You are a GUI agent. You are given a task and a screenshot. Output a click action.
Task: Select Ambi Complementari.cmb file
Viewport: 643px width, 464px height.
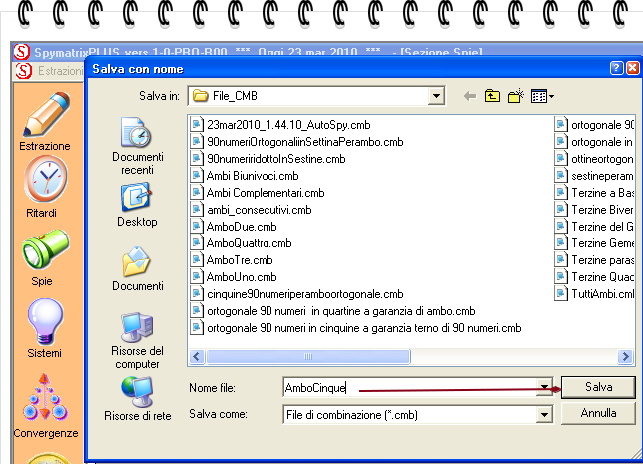(x=258, y=193)
